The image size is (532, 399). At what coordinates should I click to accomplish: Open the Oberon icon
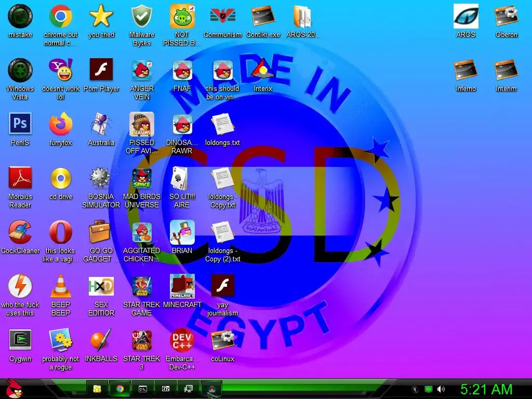pos(506,16)
